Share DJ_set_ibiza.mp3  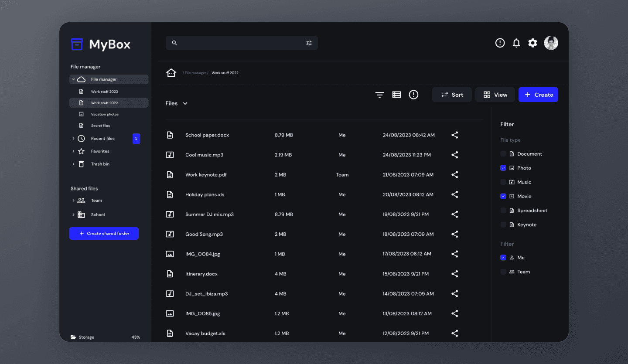click(x=454, y=294)
